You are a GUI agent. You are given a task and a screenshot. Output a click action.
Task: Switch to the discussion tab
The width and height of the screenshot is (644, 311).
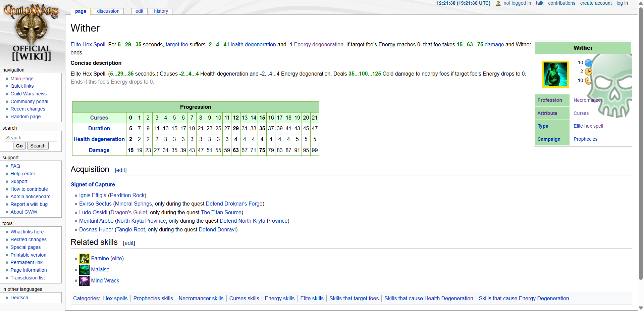coord(108,11)
